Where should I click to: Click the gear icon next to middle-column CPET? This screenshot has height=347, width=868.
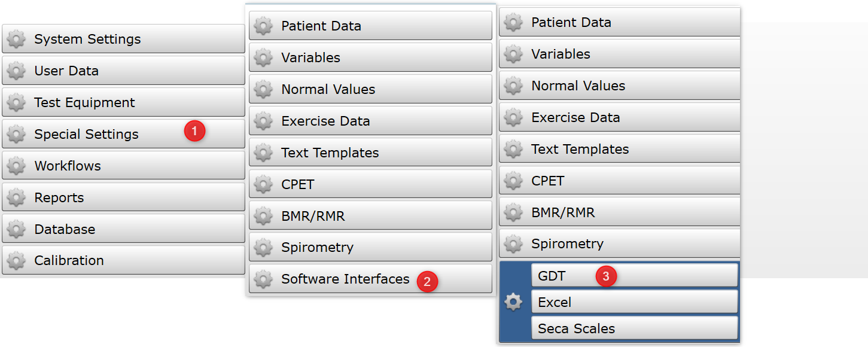[x=263, y=185]
